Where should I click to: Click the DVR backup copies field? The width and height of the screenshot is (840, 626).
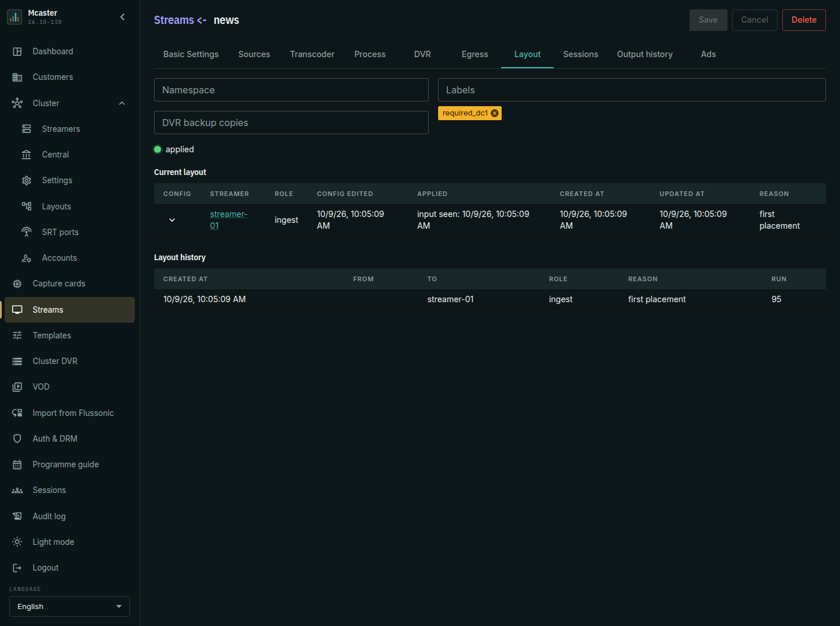pos(291,123)
